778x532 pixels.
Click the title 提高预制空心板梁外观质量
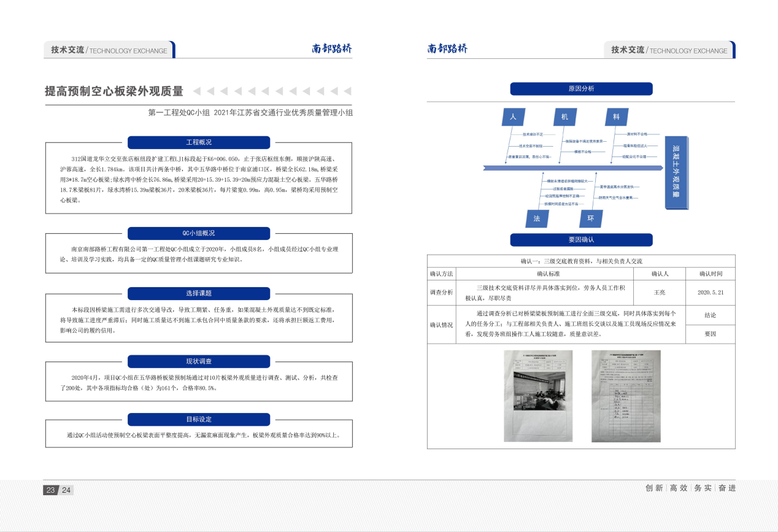point(114,91)
